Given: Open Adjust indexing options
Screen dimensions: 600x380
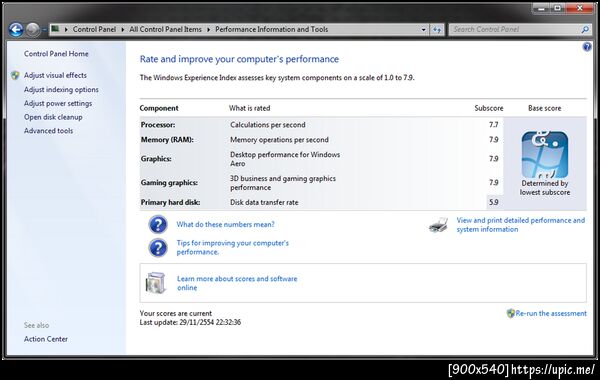Looking at the screenshot, I should (61, 90).
